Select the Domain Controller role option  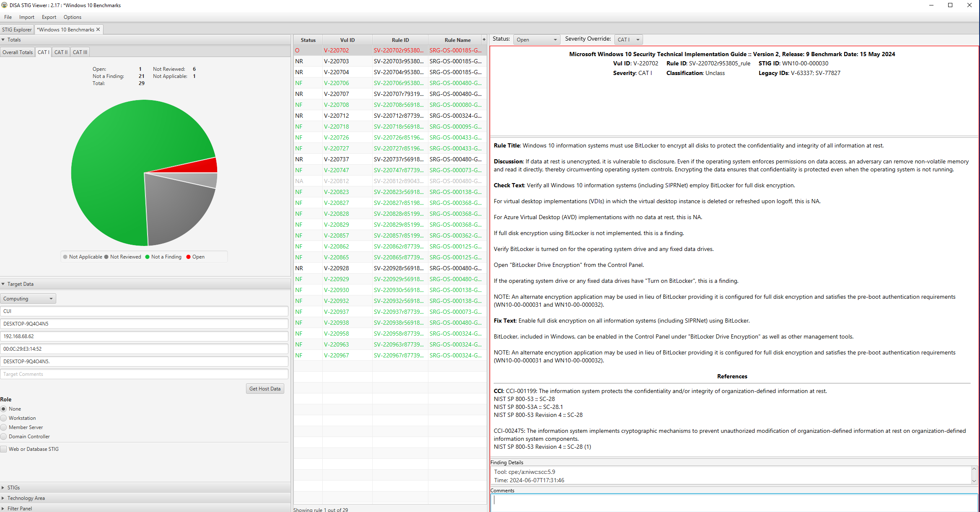coord(4,437)
